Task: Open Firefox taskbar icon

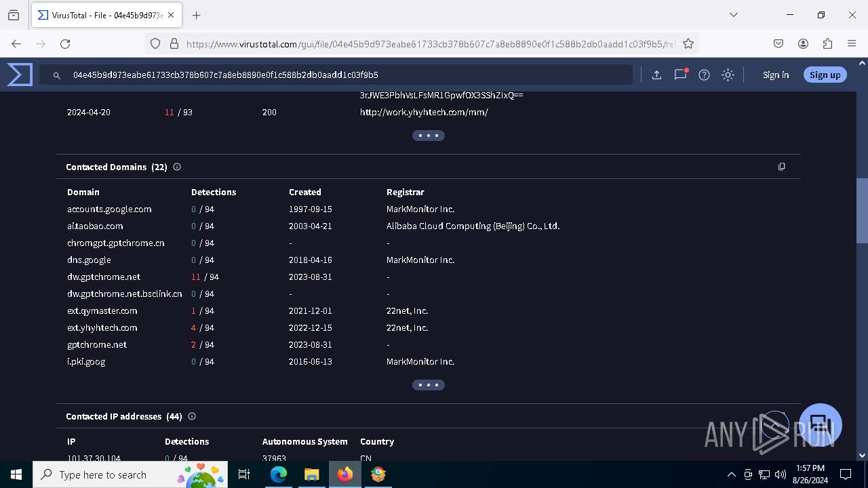Action: pyautogui.click(x=345, y=474)
